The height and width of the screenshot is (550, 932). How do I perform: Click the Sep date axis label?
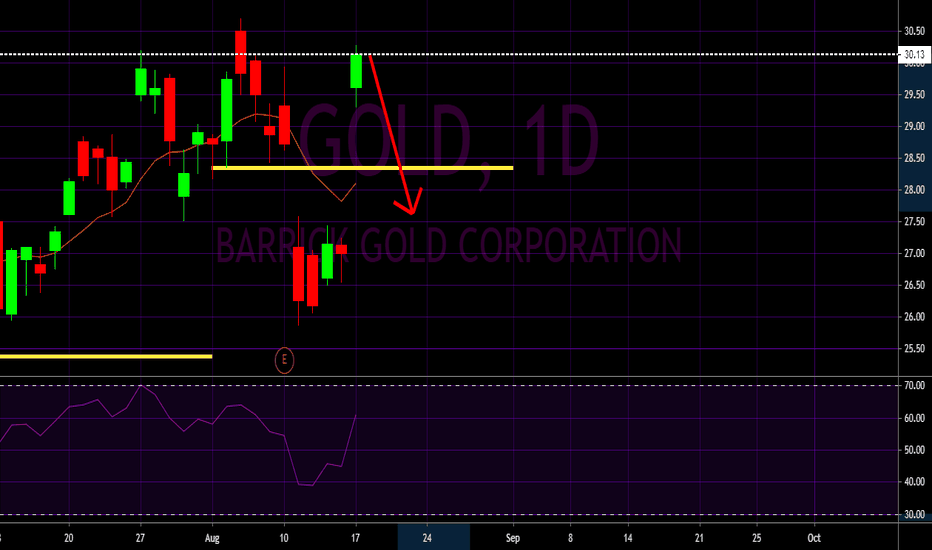(513, 538)
